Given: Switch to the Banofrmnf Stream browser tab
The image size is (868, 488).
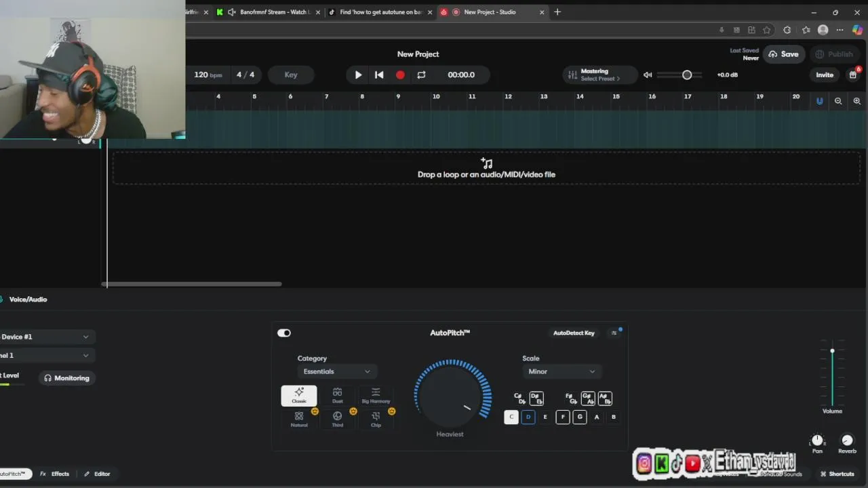Looking at the screenshot, I should pyautogui.click(x=270, y=12).
